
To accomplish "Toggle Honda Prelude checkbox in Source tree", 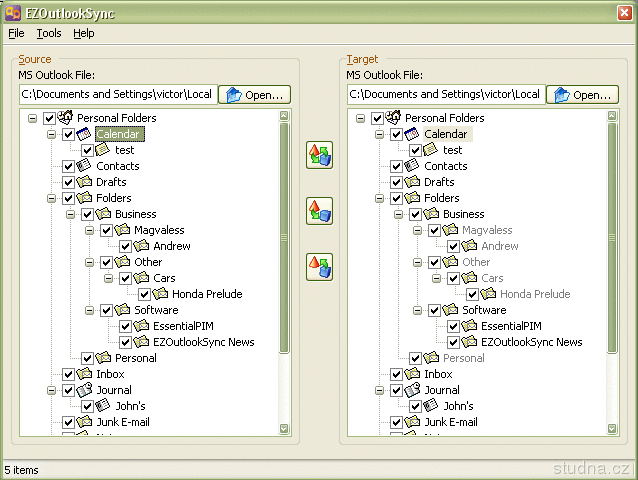I will coord(144,294).
